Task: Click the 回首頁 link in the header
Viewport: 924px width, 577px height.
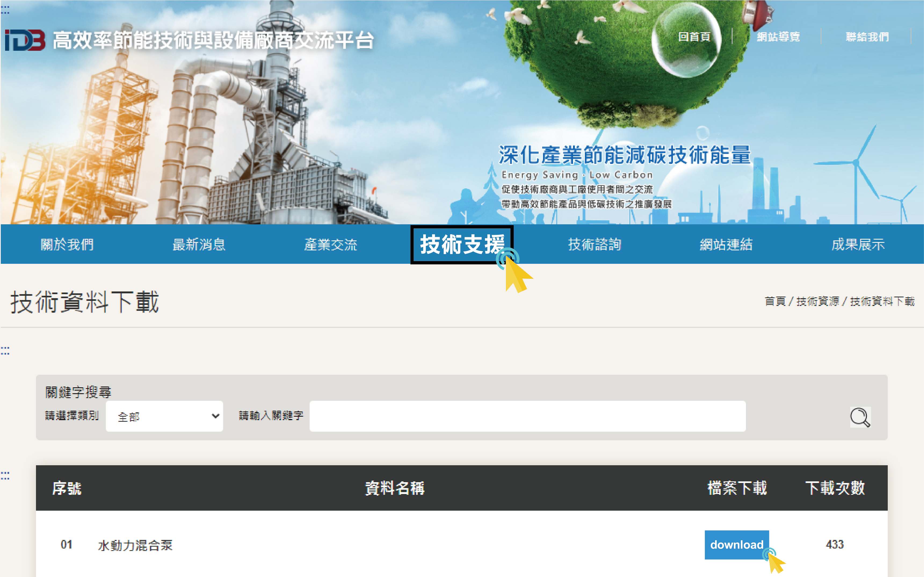Action: [x=694, y=37]
